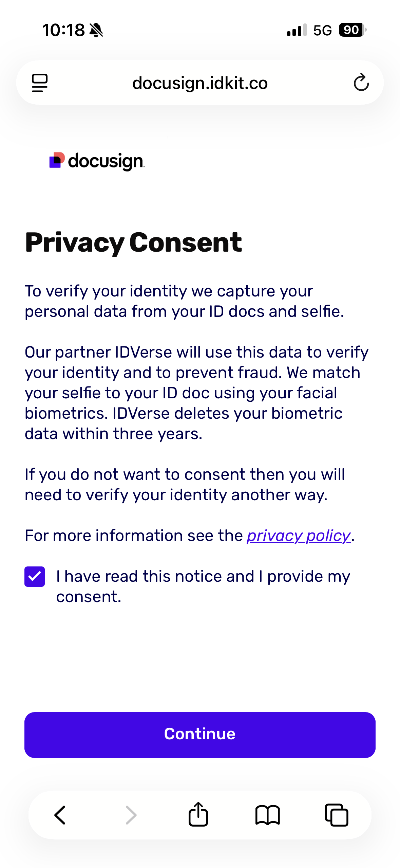Show open tabs overview icon
The image size is (400, 868).
337,815
